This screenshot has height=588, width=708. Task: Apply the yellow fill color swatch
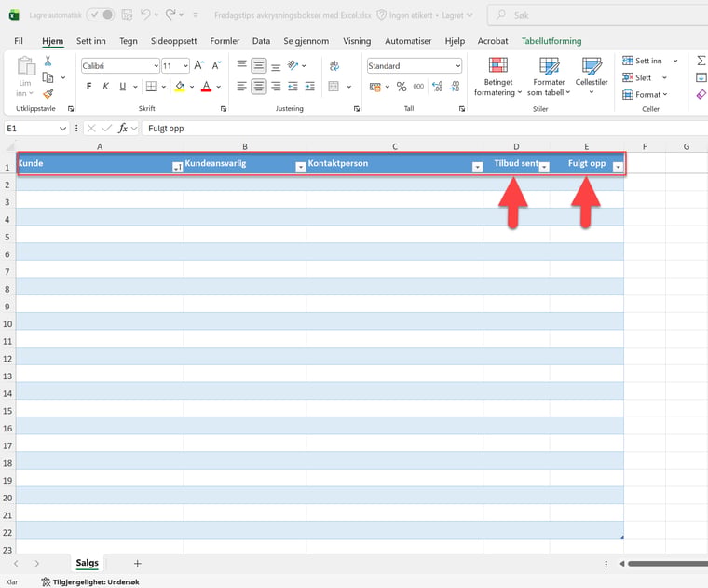(180, 87)
